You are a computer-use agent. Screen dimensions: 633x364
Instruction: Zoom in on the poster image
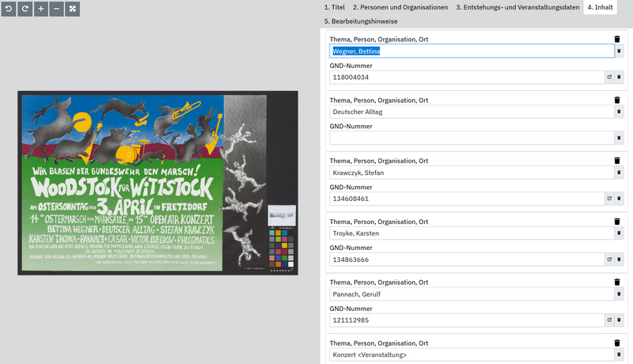(x=41, y=9)
